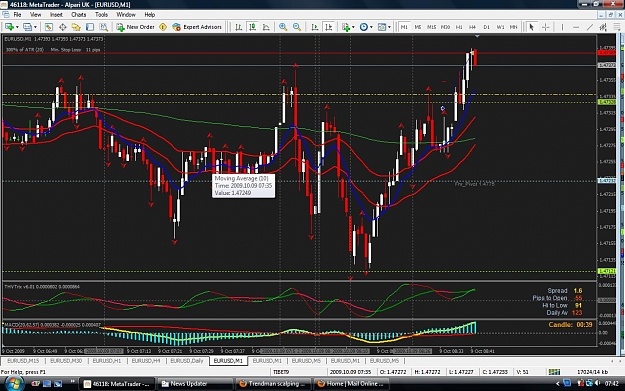Switch chart to line chart mode
Viewport: 625px width, 391px height.
(266, 27)
